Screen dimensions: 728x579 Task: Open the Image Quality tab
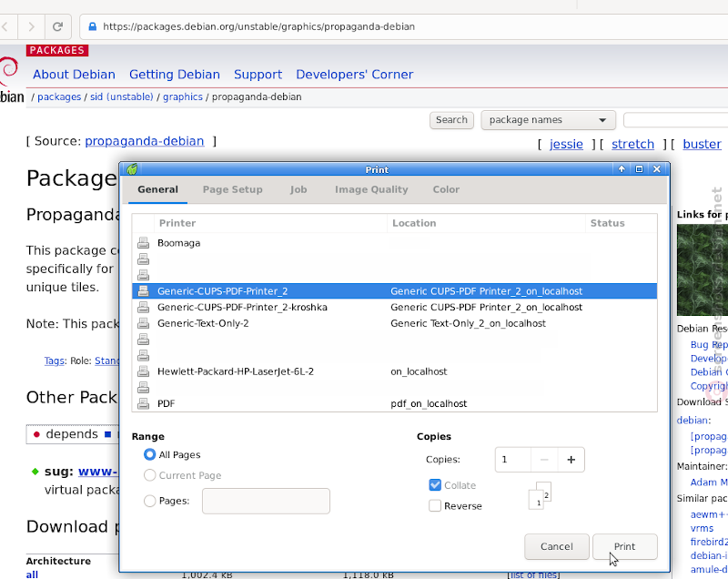click(x=371, y=189)
